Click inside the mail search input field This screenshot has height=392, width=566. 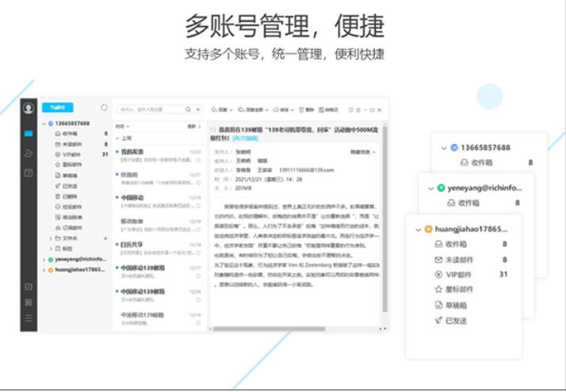click(151, 109)
